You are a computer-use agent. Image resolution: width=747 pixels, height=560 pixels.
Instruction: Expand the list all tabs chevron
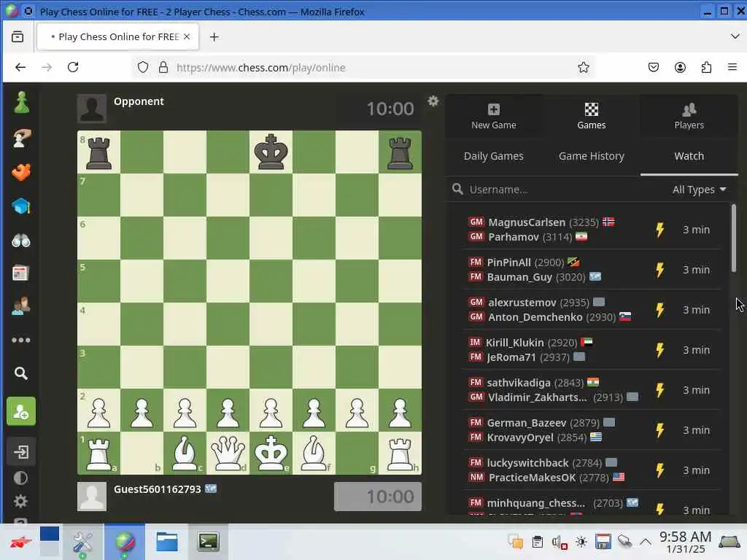(x=735, y=36)
